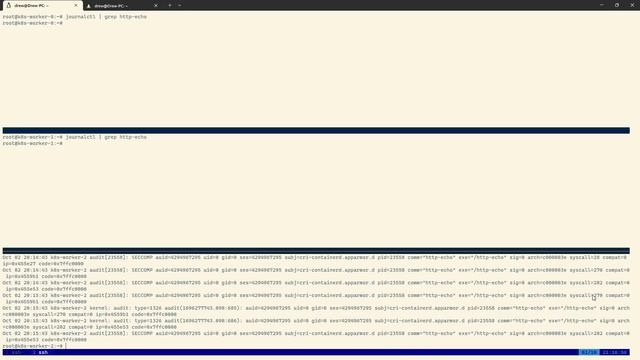Viewport: 640px width, 360px height.
Task: Click the journalctl grep command in worker-1 pane
Action: coord(106,137)
